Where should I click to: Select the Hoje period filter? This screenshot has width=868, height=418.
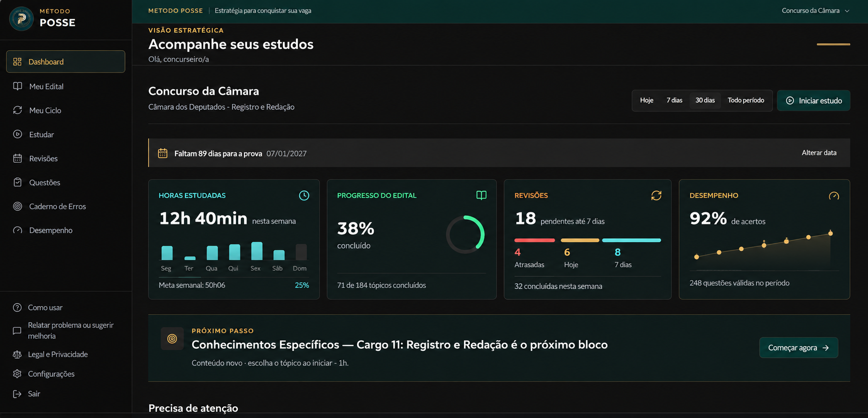[x=647, y=100]
